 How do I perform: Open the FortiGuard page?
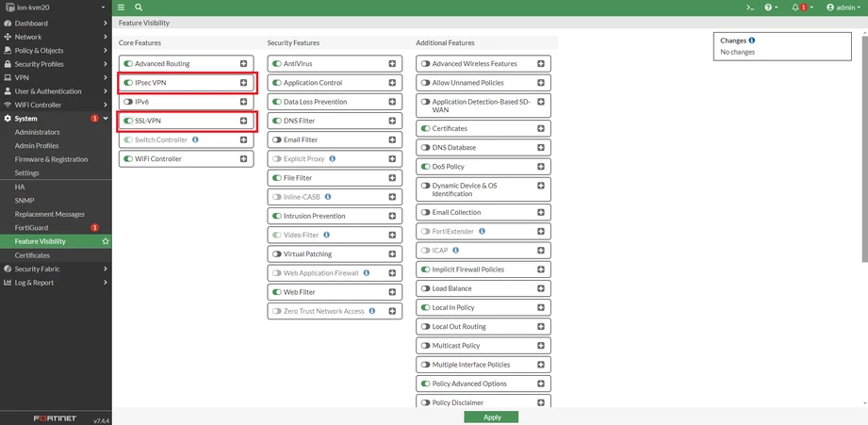(x=31, y=227)
